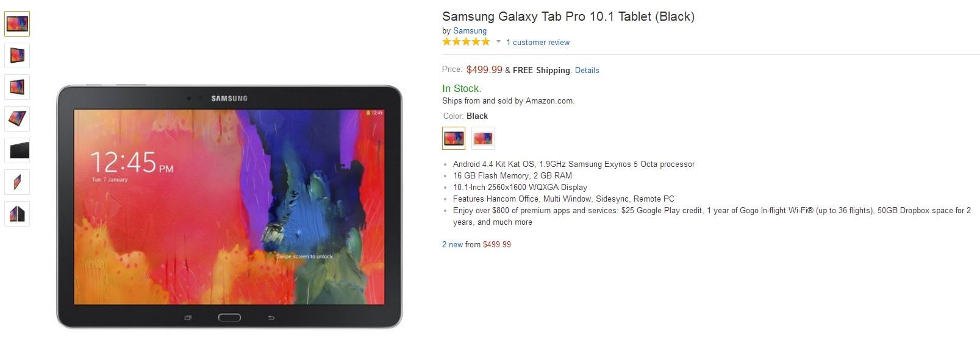Open the free shipping Details link
The image size is (980, 363).
587,71
